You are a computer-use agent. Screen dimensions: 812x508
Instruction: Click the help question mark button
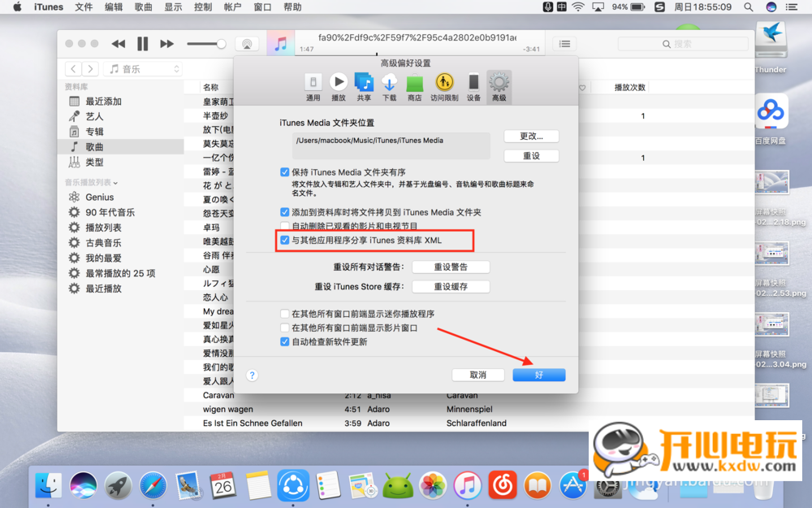point(252,375)
